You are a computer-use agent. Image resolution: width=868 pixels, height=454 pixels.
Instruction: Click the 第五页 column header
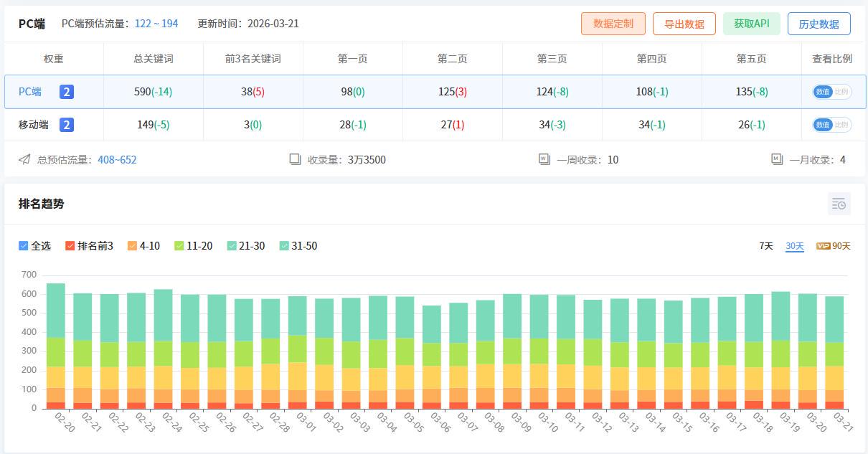pos(752,59)
